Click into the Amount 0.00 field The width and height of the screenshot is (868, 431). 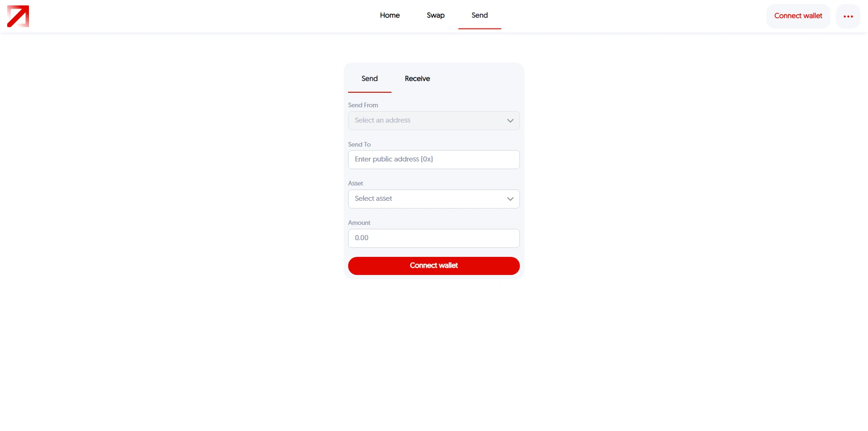click(x=434, y=238)
